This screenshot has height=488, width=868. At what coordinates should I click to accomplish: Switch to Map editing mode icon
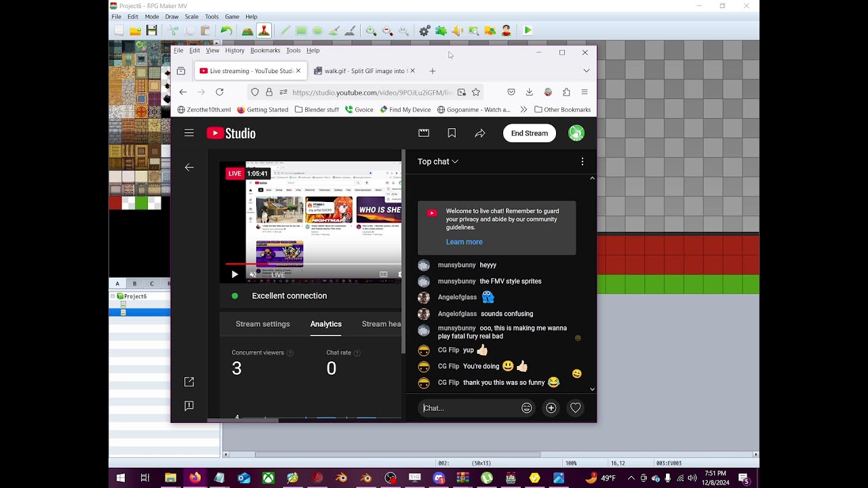[248, 30]
